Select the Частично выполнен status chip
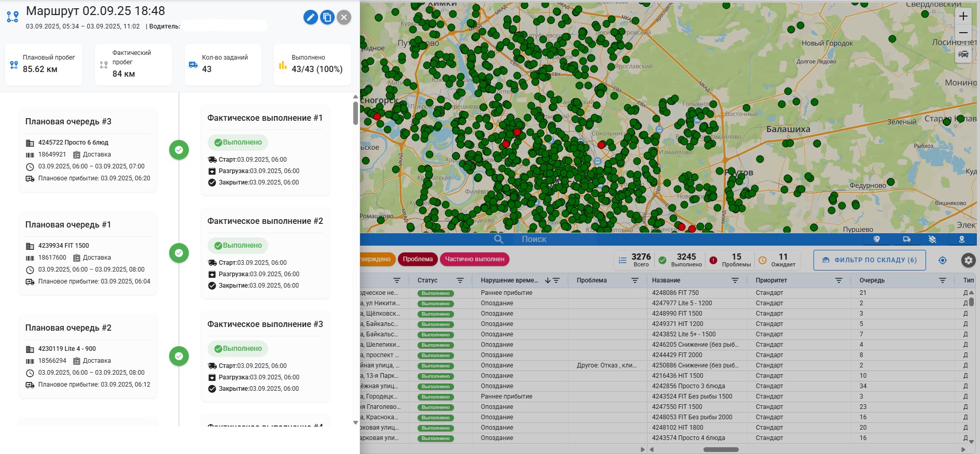980x454 pixels. click(474, 259)
